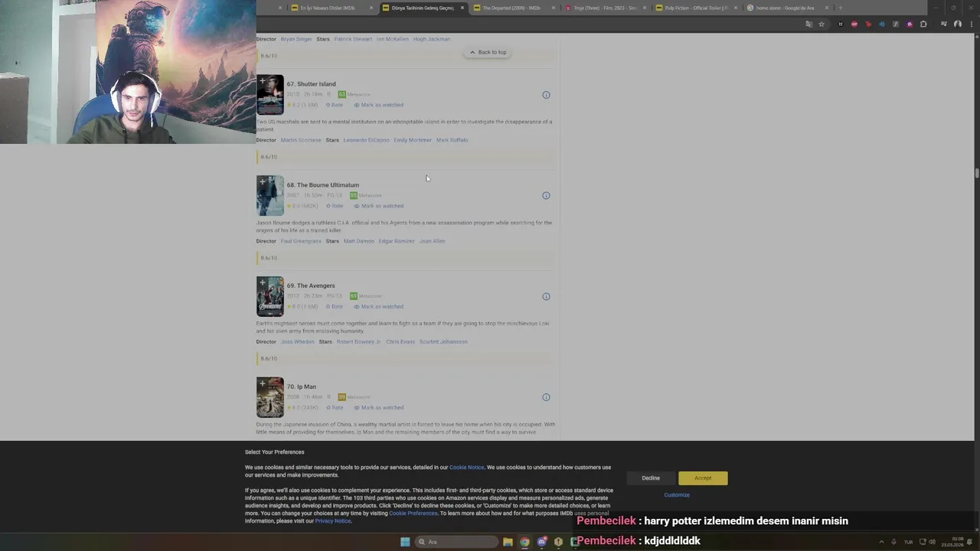The height and width of the screenshot is (551, 980).
Task: Open the Privacy Notice link
Action: click(x=333, y=521)
